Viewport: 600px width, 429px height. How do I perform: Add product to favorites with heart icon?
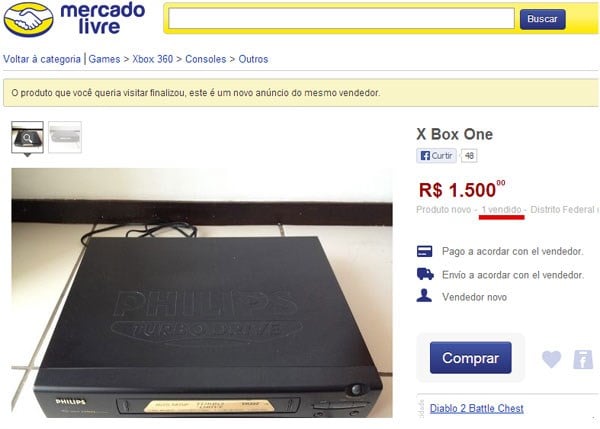click(551, 359)
